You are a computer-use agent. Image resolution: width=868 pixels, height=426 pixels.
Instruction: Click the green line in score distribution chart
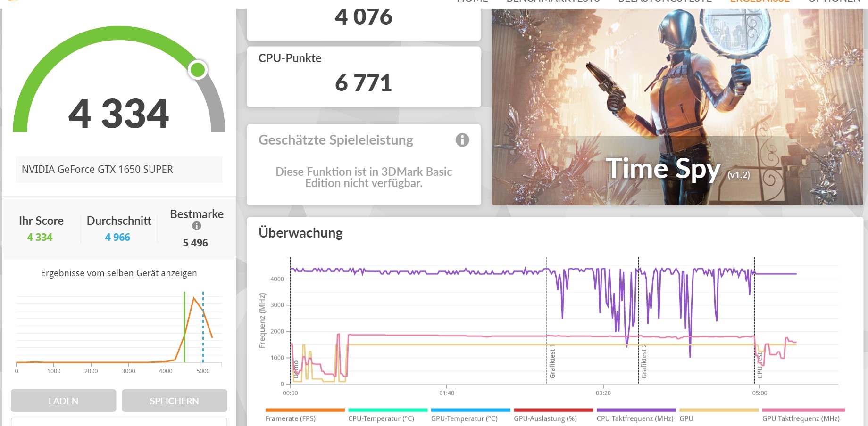184,327
